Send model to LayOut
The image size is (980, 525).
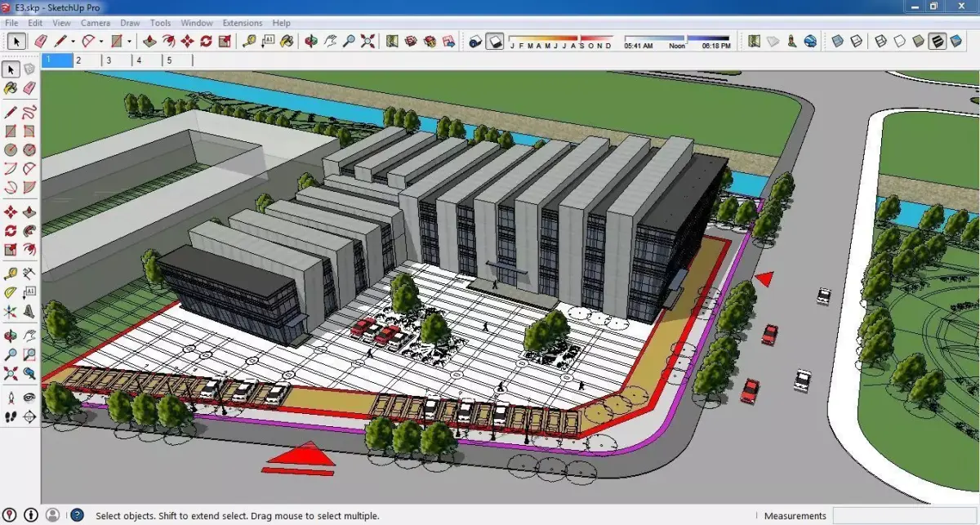[x=448, y=41]
